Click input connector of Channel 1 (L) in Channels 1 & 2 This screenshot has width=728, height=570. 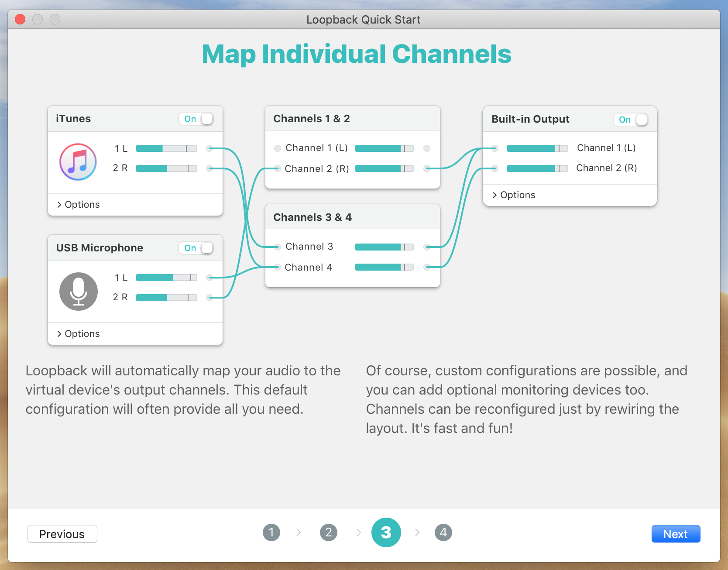tap(278, 148)
